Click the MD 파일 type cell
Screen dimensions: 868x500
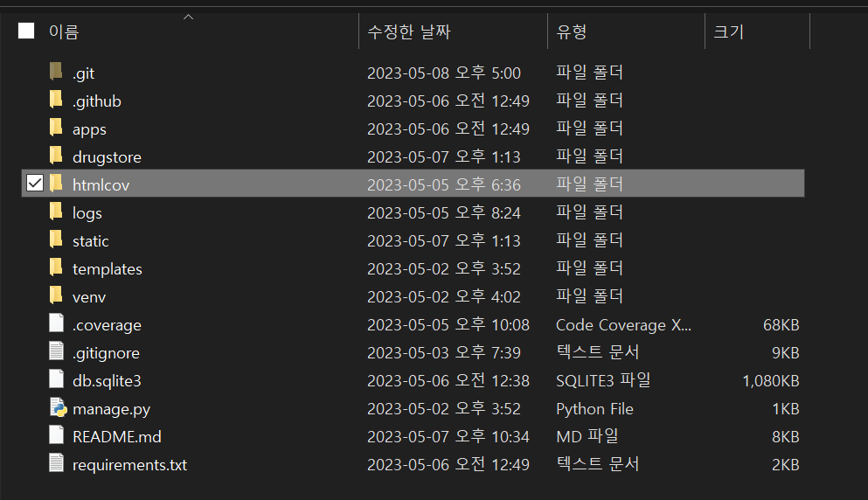tap(587, 437)
